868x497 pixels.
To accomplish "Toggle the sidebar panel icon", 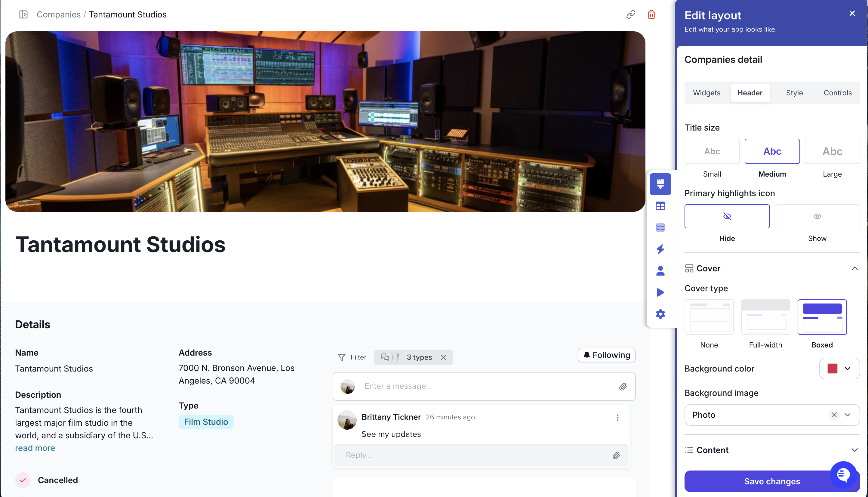I will 23,14.
